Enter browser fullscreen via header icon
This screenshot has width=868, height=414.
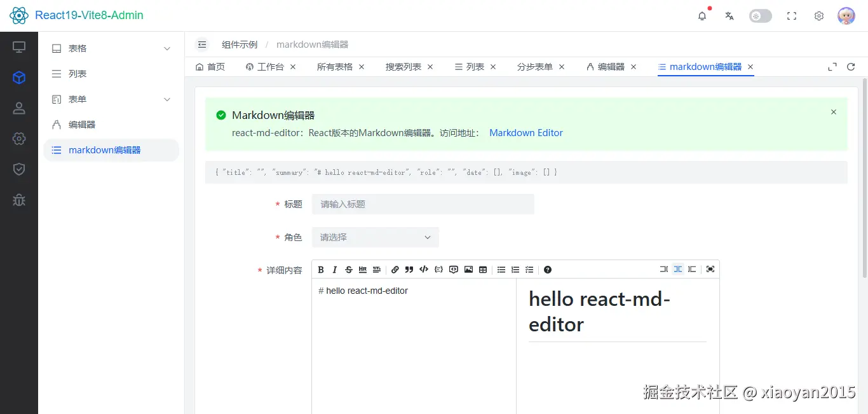pyautogui.click(x=792, y=16)
